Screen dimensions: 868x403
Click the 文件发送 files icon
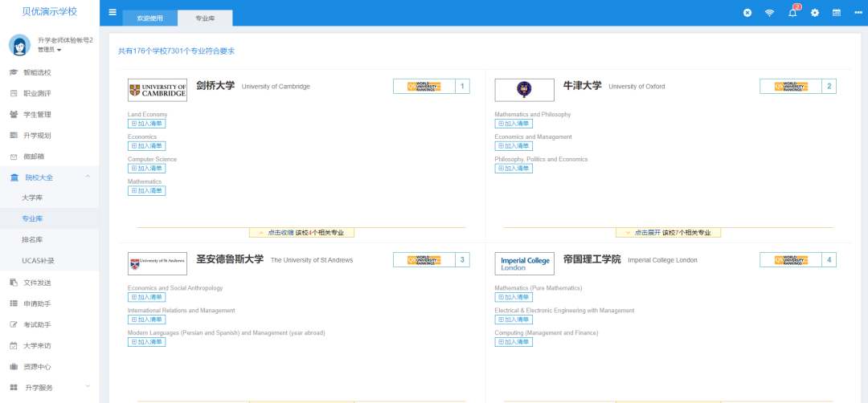point(14,283)
